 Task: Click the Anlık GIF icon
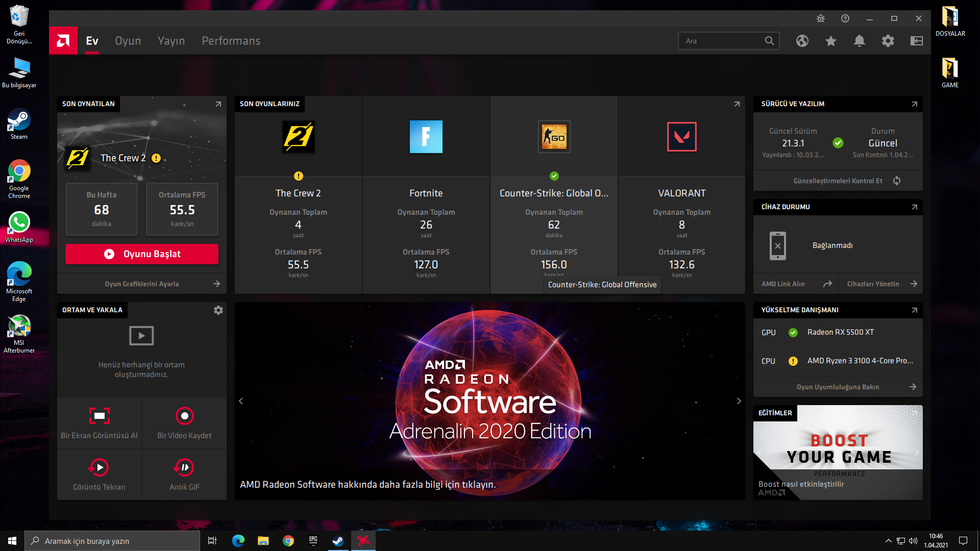click(x=184, y=467)
